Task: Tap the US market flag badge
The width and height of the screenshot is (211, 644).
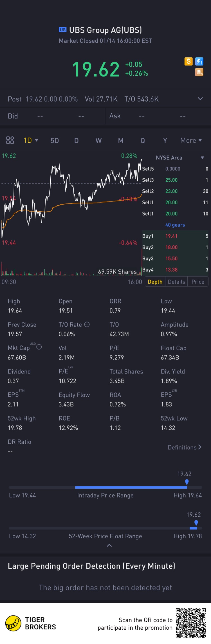Action: click(62, 30)
